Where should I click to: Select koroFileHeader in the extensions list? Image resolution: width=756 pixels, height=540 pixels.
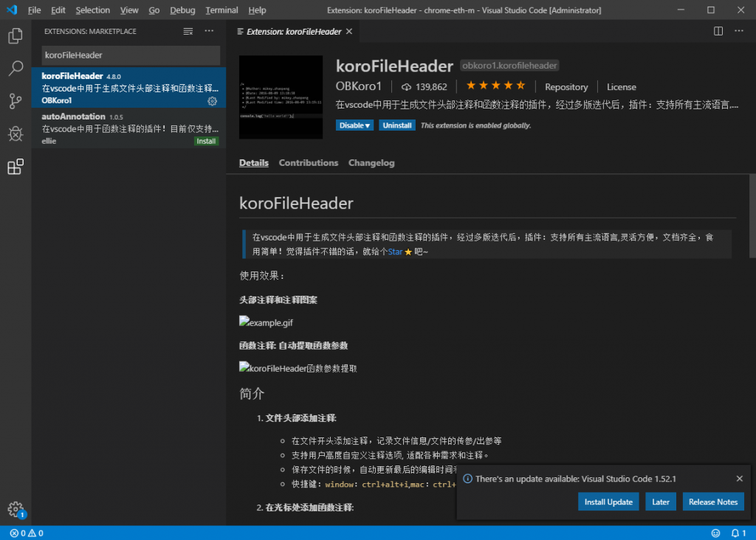[128, 88]
